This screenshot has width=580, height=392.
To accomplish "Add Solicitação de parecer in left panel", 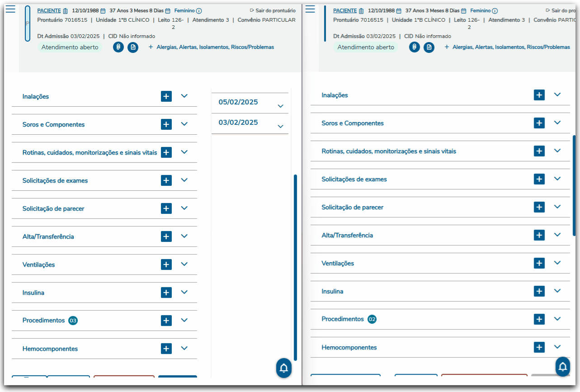I will [166, 208].
